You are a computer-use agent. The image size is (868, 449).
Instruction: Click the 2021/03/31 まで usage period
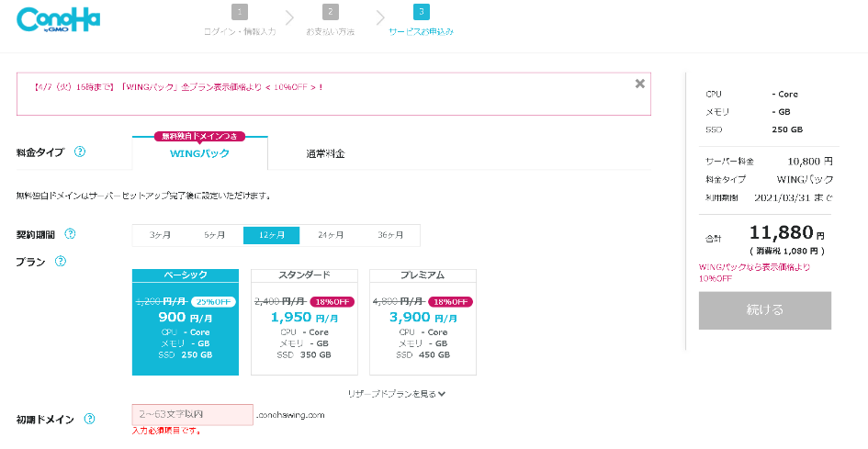point(794,197)
